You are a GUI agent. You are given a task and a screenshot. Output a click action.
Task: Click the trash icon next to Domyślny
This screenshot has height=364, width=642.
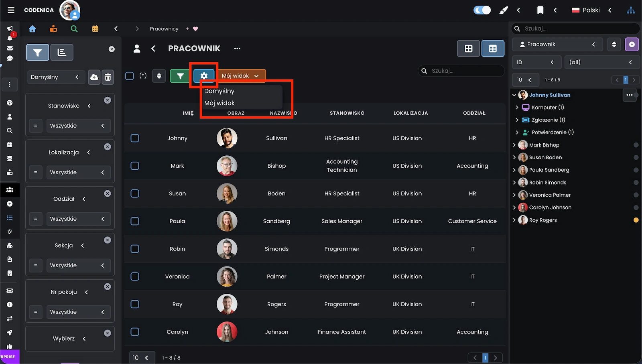pos(108,77)
